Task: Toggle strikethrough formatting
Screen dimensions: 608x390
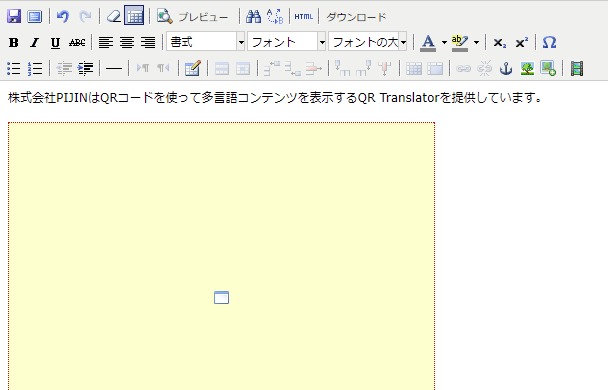Action: click(77, 42)
